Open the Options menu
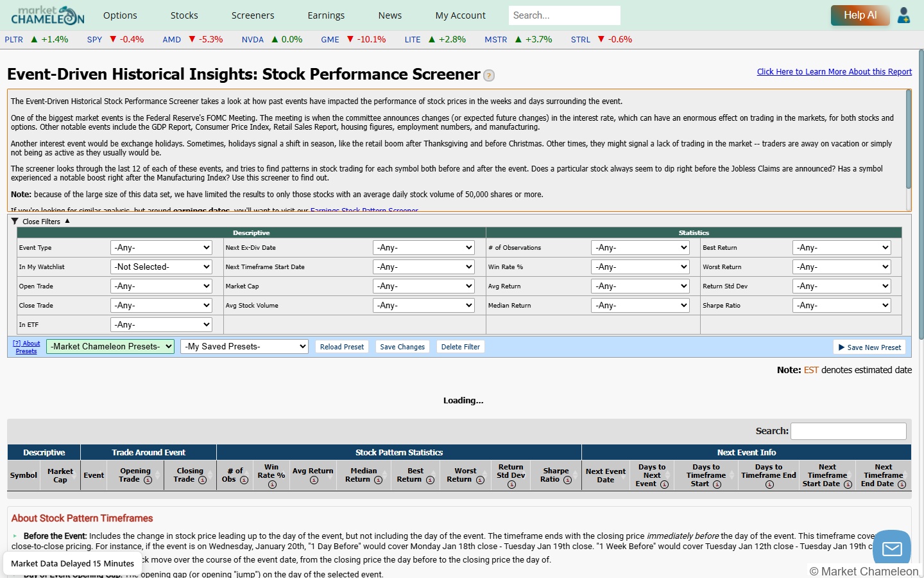Viewport: 924px width, 578px height. coord(120,15)
